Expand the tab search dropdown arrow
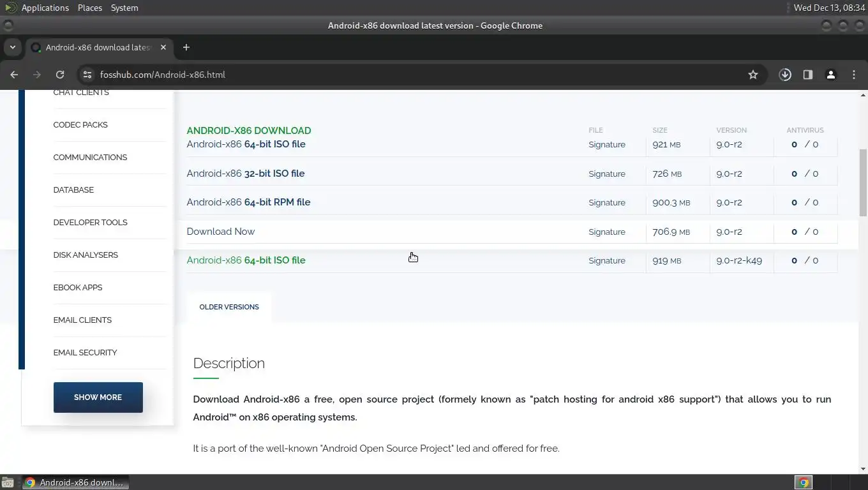The image size is (868, 490). click(x=12, y=47)
